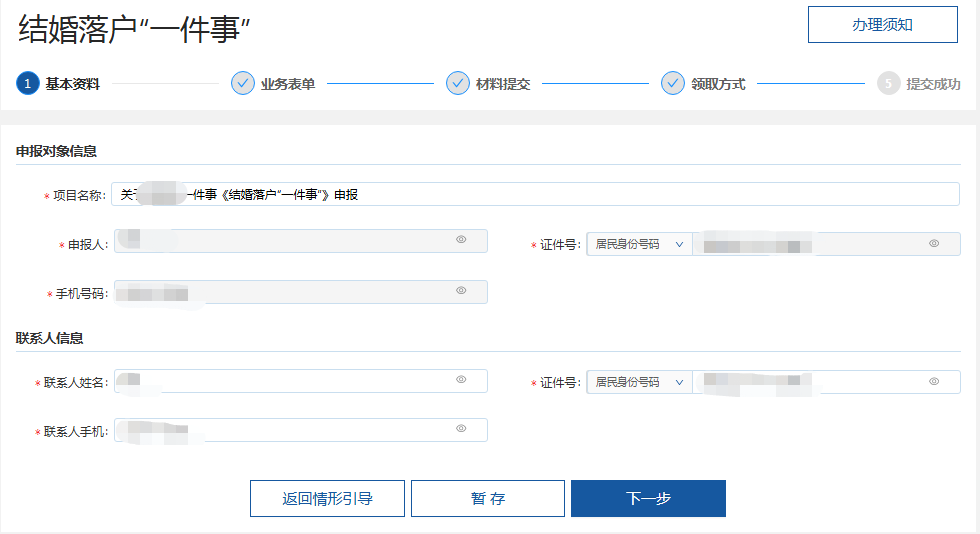Click 暂存 to save the draft
Screen dimensions: 980x534
[488, 498]
